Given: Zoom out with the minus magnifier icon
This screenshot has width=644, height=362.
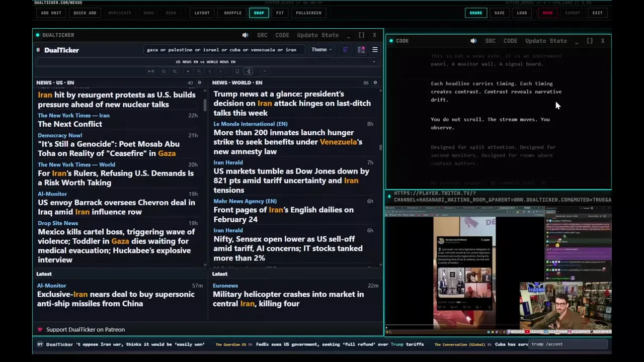Looking at the screenshot, I should click(x=164, y=71).
